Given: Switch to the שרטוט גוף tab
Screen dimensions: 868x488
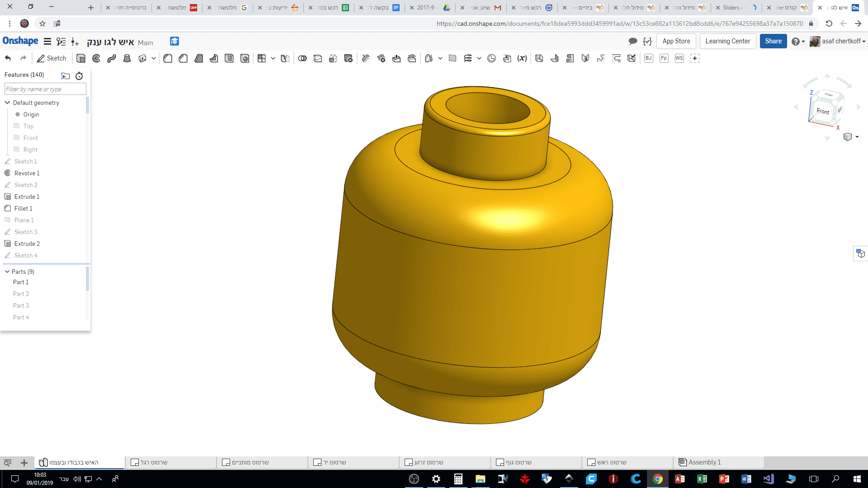Looking at the screenshot, I should click(536, 462).
